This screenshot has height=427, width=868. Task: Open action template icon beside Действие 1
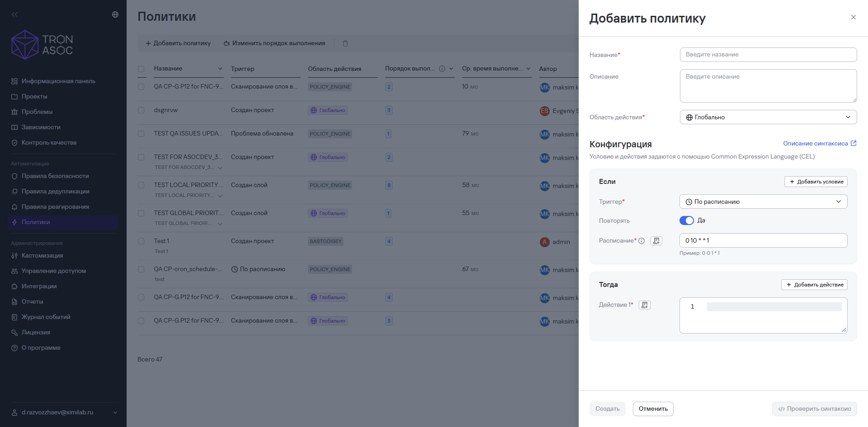click(645, 305)
